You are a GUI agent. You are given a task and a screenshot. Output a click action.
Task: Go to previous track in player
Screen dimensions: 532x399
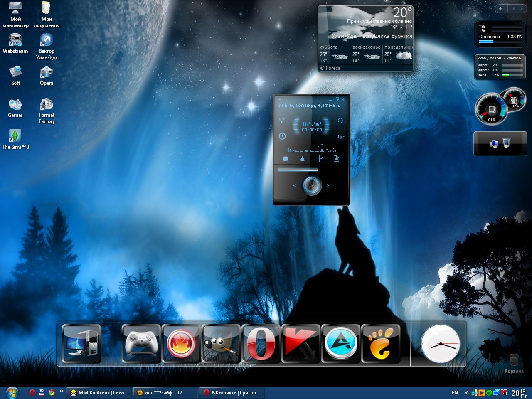point(295,185)
